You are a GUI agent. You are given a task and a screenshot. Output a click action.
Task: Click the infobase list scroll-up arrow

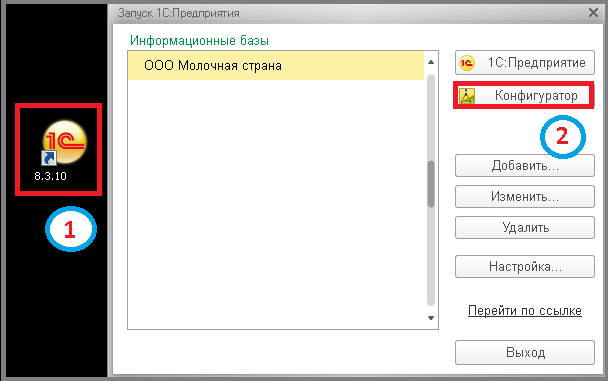click(x=431, y=62)
